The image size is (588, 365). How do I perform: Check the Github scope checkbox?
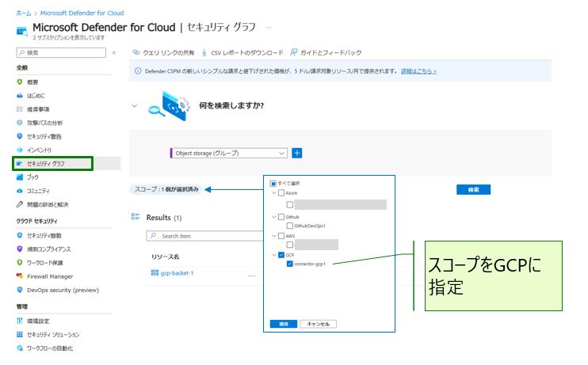(x=281, y=217)
